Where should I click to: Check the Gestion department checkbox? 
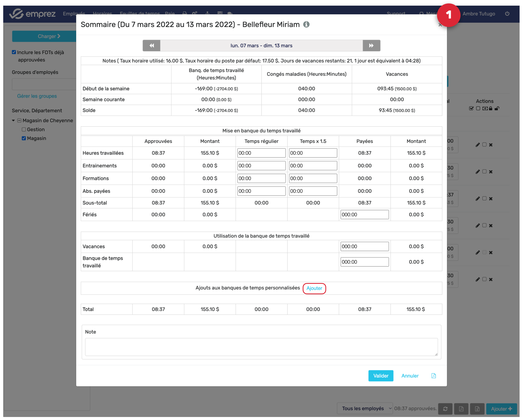click(24, 130)
